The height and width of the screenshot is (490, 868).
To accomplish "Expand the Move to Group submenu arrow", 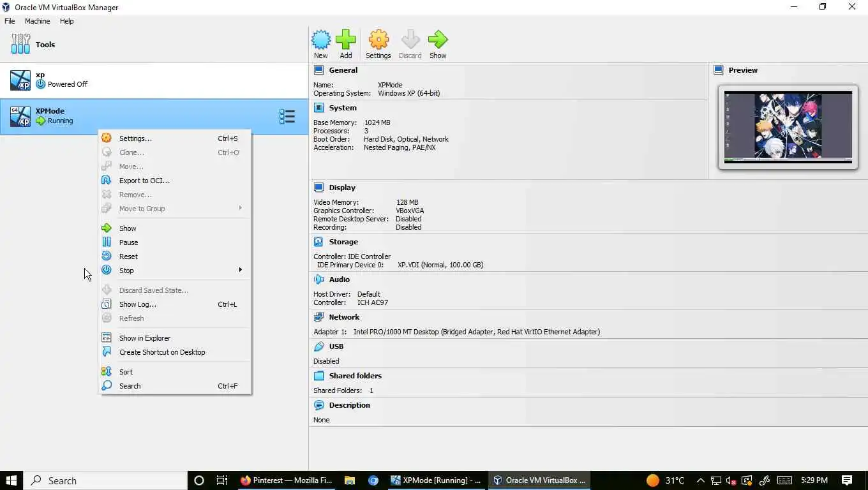I will tap(241, 208).
